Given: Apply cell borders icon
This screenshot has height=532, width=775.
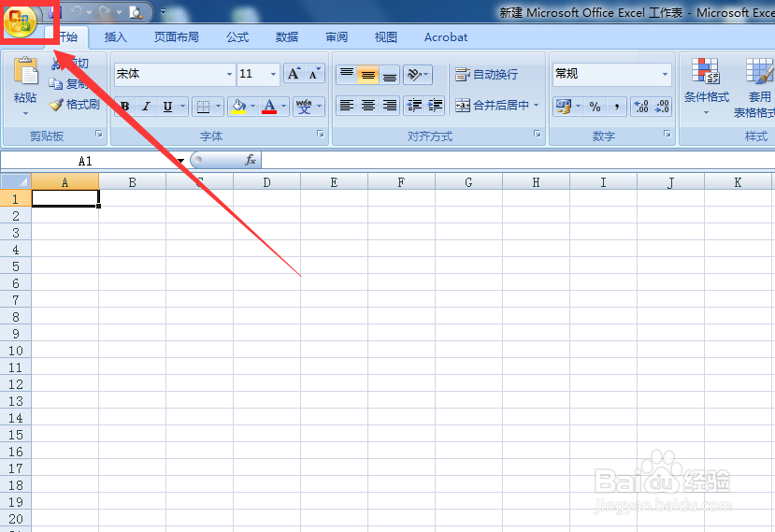Looking at the screenshot, I should [203, 107].
